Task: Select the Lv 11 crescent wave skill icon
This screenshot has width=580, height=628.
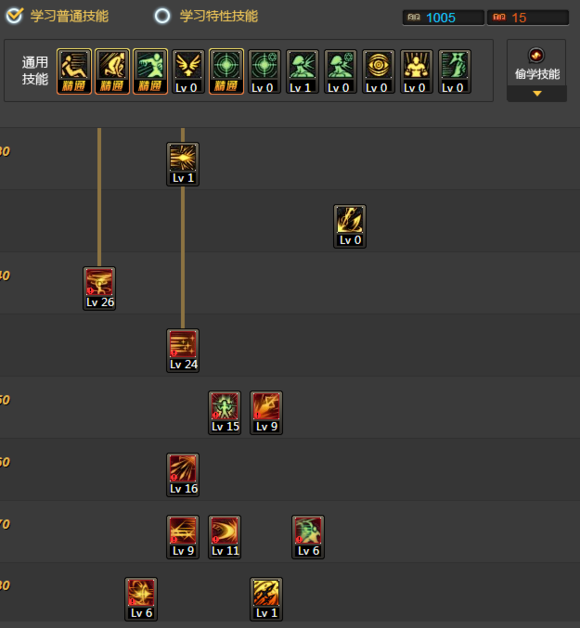Action: (225, 537)
